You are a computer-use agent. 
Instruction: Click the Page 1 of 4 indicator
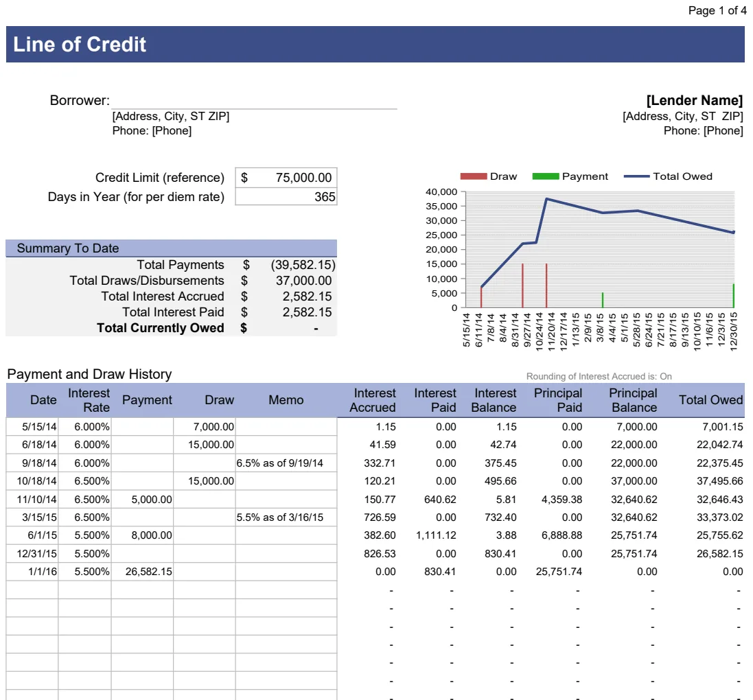tap(717, 10)
